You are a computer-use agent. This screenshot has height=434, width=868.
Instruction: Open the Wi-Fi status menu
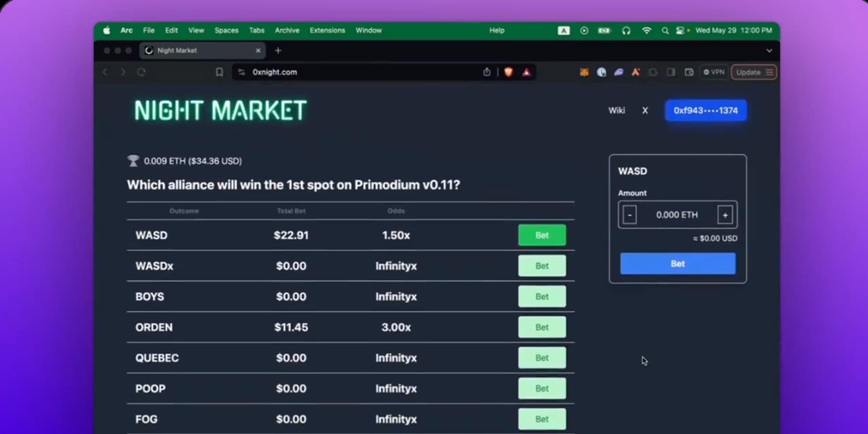(647, 30)
